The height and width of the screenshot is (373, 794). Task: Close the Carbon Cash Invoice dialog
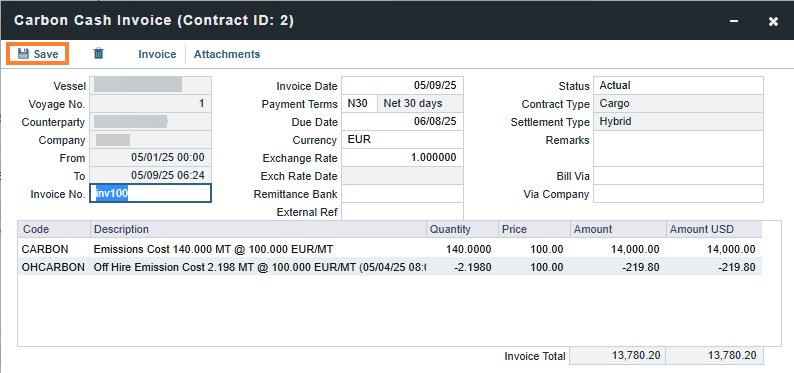click(773, 21)
